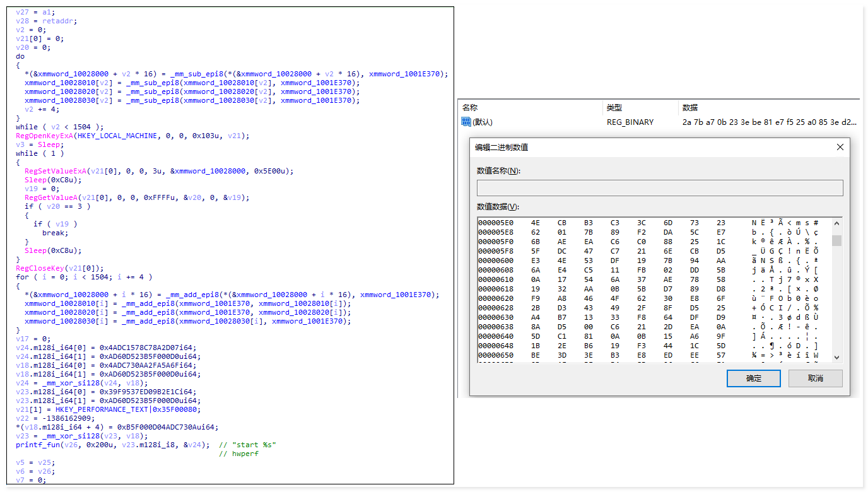The width and height of the screenshot is (868, 492).
Task: Click the RegOpenKeyExA call in code
Action: (133, 136)
